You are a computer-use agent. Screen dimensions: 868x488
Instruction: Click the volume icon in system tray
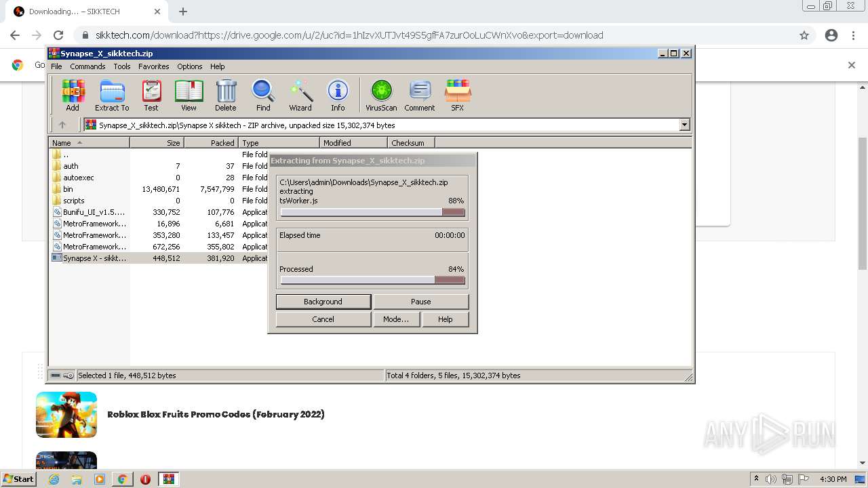tap(772, 479)
